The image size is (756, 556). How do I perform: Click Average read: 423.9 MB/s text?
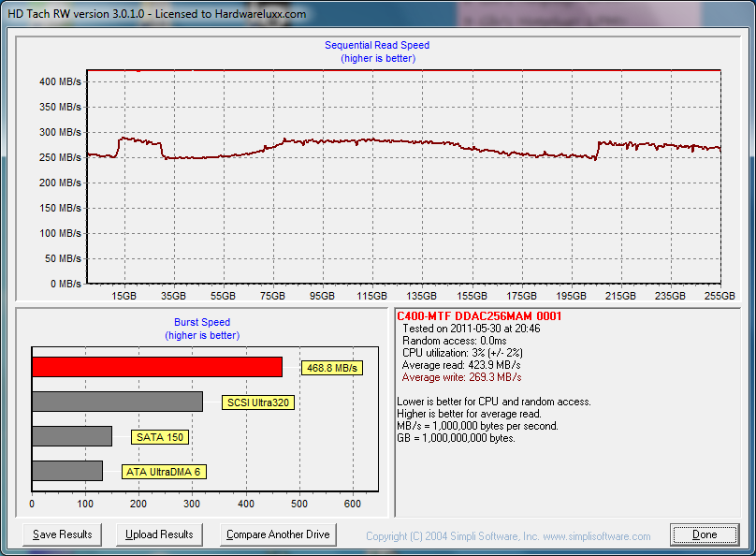461,365
